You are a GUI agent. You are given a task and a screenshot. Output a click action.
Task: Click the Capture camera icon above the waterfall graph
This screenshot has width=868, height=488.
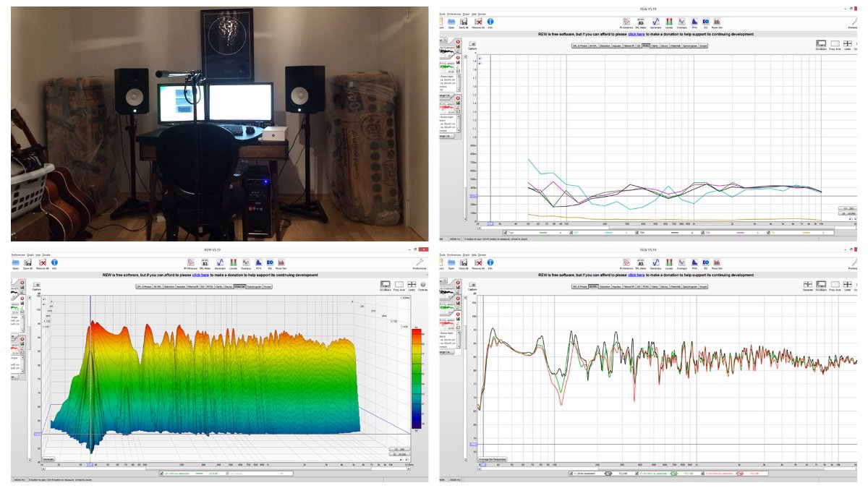(x=38, y=285)
